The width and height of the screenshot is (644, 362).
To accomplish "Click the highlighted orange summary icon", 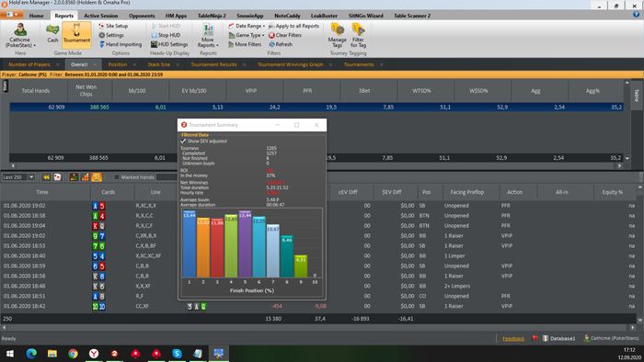I will 97,177.
